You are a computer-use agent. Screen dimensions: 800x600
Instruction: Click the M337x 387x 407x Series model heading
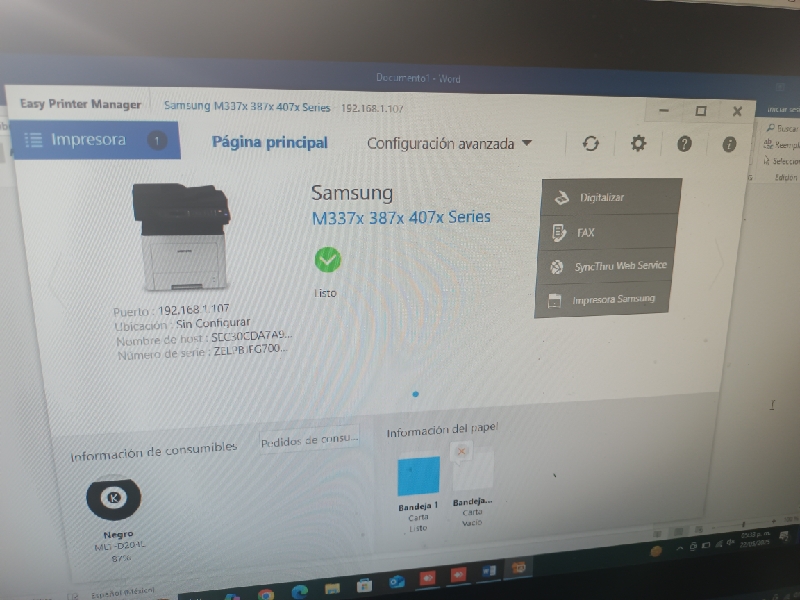coord(401,217)
